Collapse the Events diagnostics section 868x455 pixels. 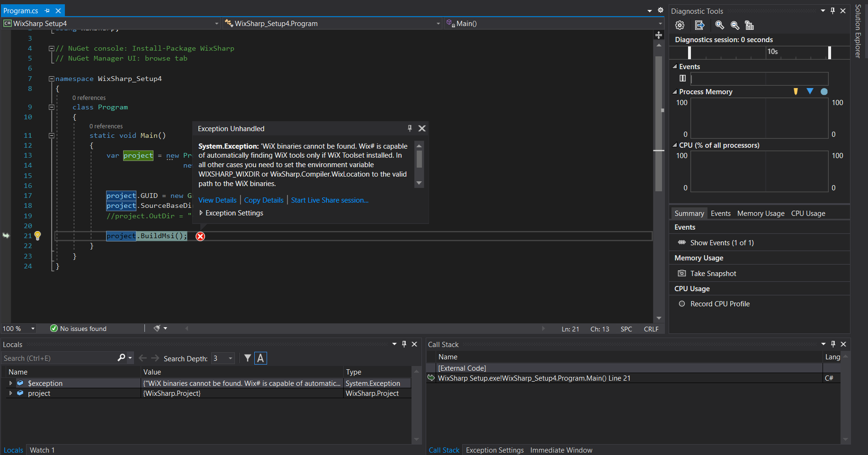[x=675, y=67]
